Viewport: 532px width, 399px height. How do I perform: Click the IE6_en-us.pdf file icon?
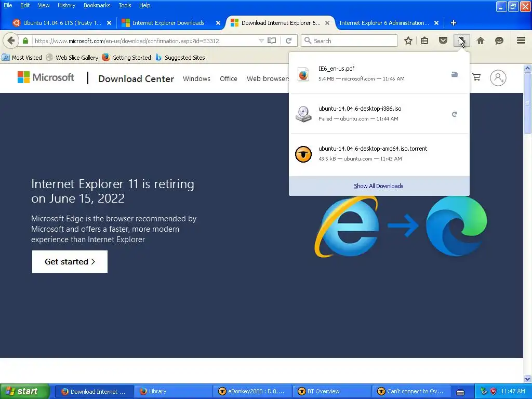tap(303, 74)
